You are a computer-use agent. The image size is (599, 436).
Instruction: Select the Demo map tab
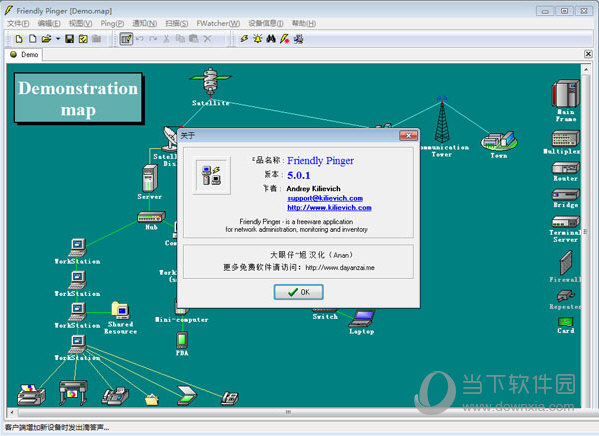point(24,55)
